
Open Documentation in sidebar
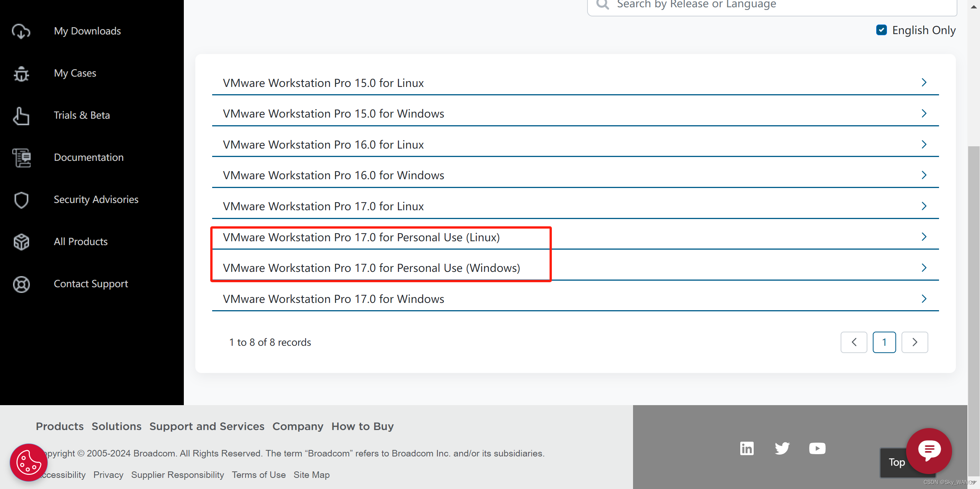coord(89,157)
